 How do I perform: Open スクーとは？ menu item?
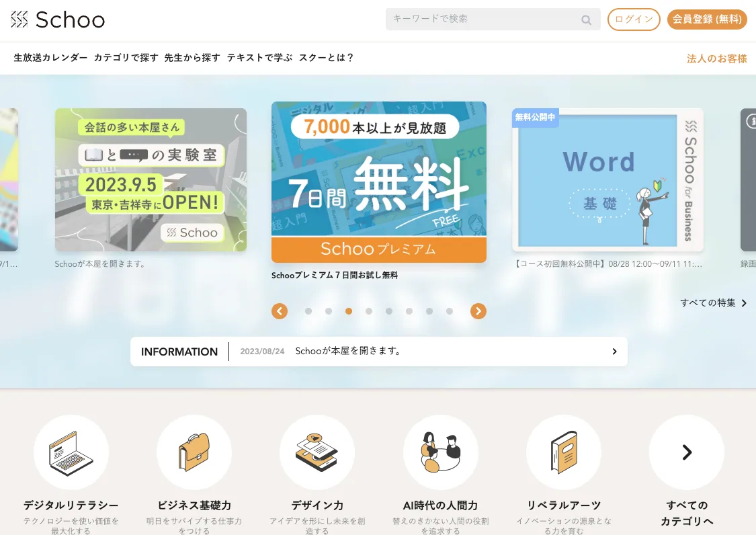[x=327, y=57]
